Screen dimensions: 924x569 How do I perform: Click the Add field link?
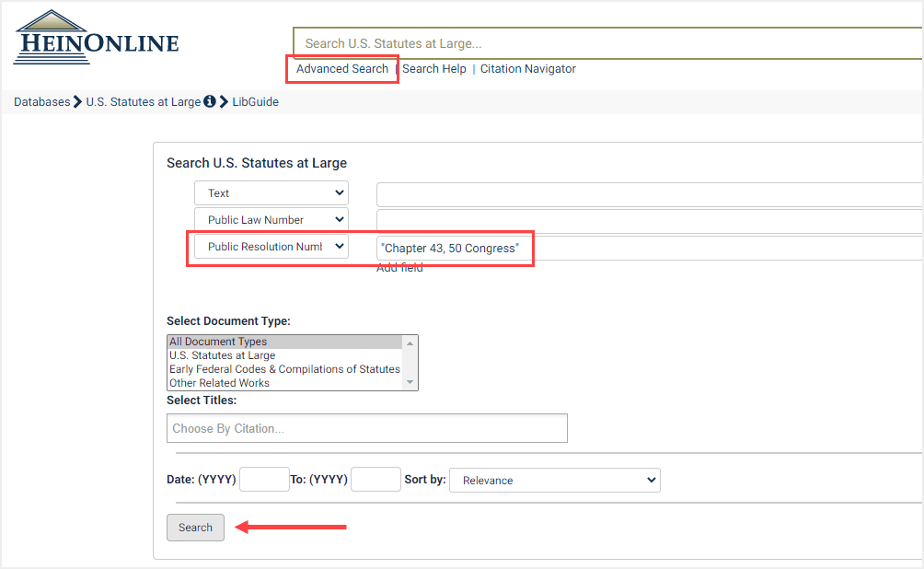point(399,268)
